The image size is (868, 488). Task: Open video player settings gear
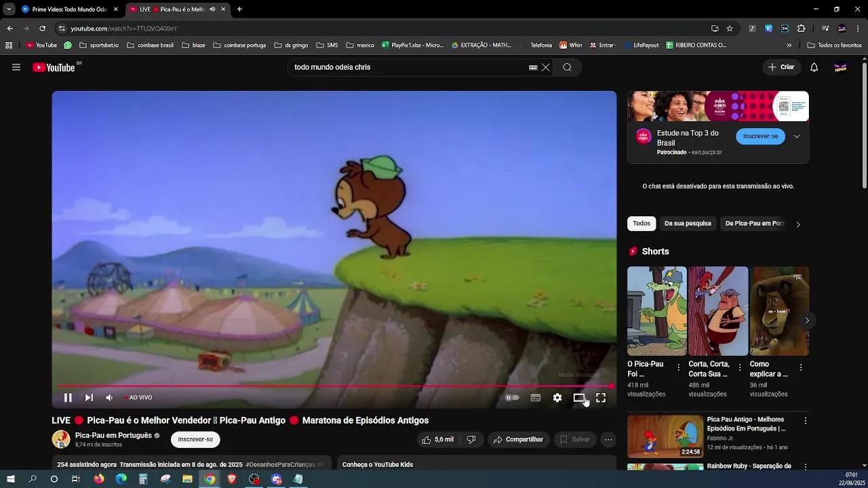coord(557,398)
